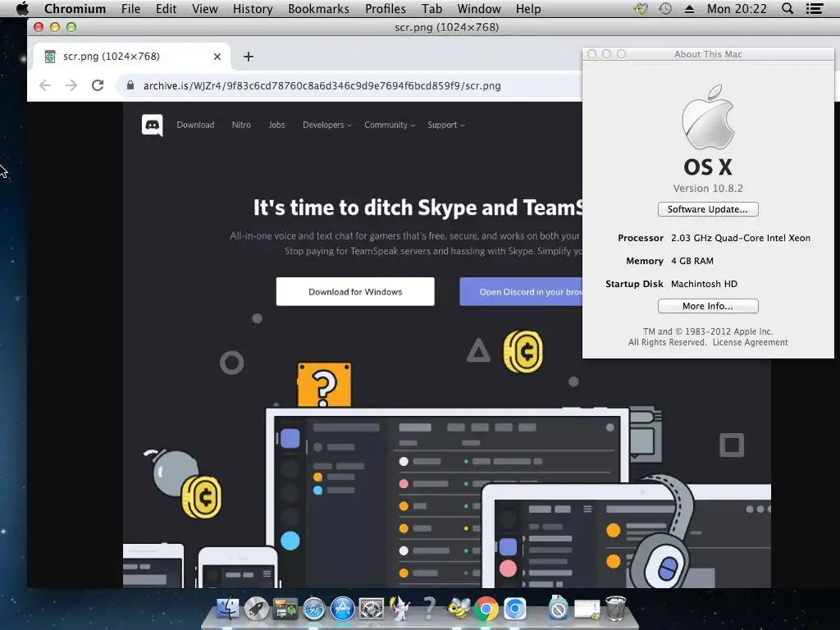The width and height of the screenshot is (840, 630).
Task: Open the License Agreement link
Action: point(750,342)
